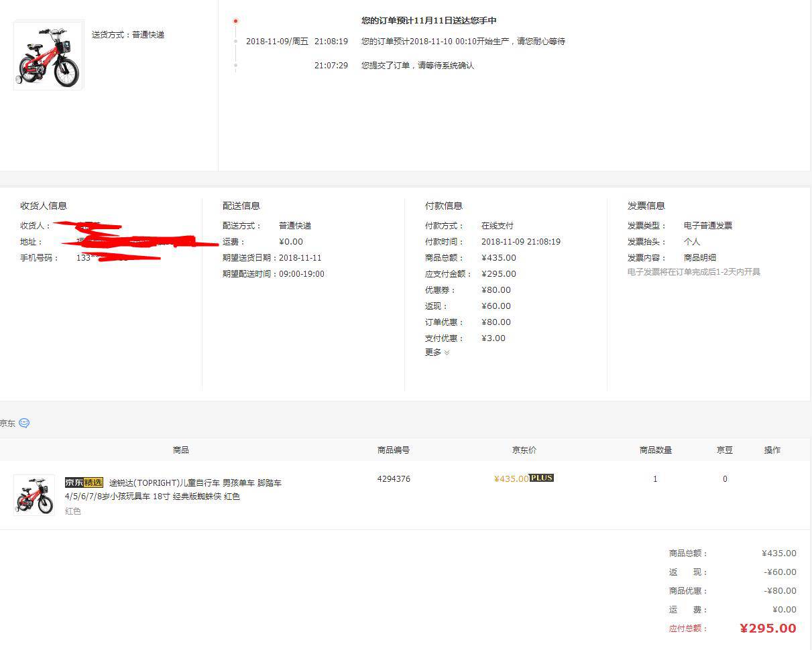
Task: Click the product quantity 1
Action: [x=655, y=479]
